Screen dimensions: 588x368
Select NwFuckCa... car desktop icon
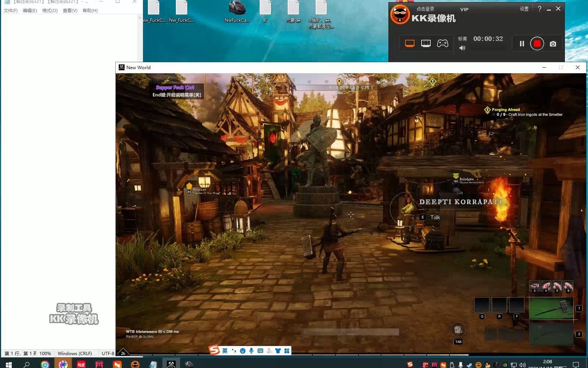237,12
